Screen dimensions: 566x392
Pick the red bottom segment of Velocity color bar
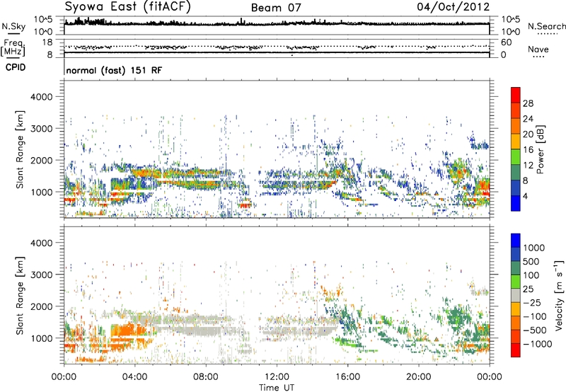tap(516, 350)
